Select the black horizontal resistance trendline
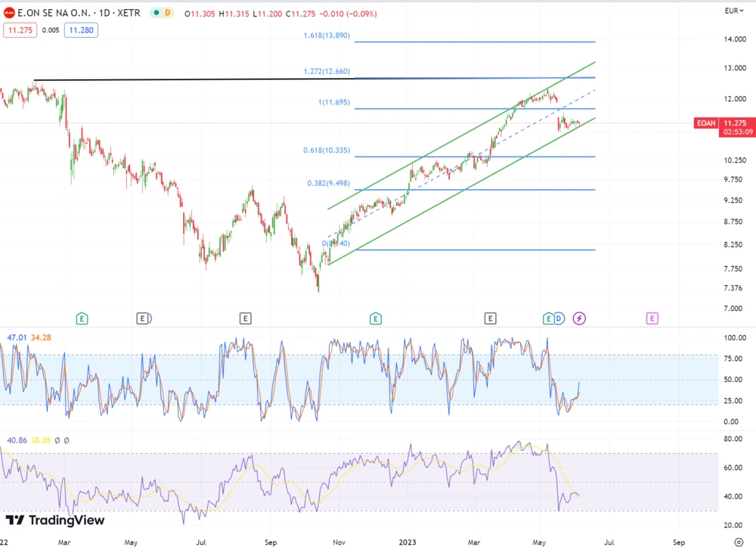Screen dimensions: 756x550 (x=189, y=79)
